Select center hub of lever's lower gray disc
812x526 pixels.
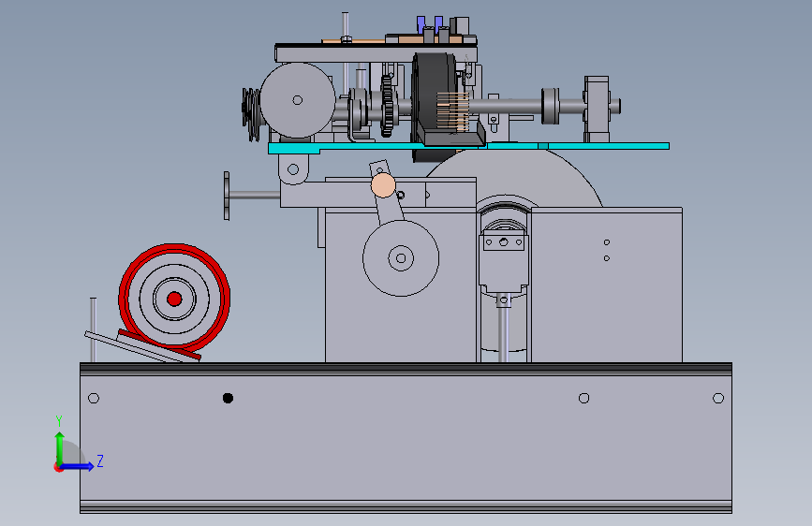click(x=401, y=257)
